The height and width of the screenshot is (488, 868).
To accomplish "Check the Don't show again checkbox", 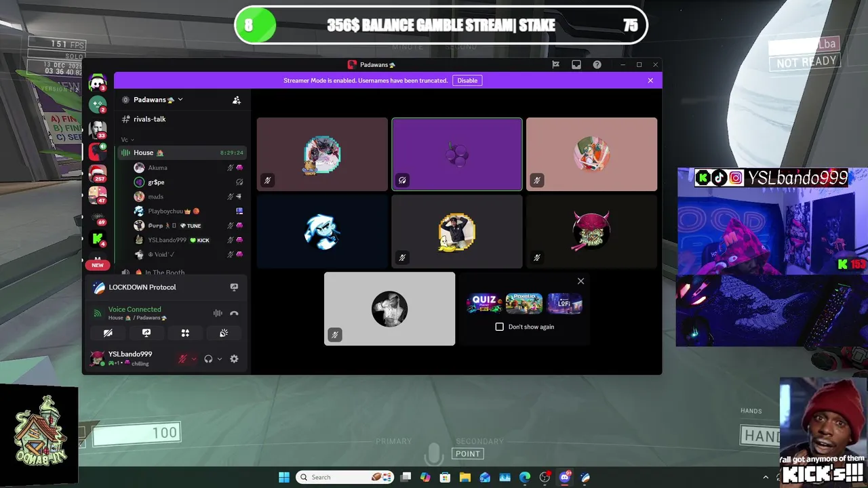I will pyautogui.click(x=500, y=327).
